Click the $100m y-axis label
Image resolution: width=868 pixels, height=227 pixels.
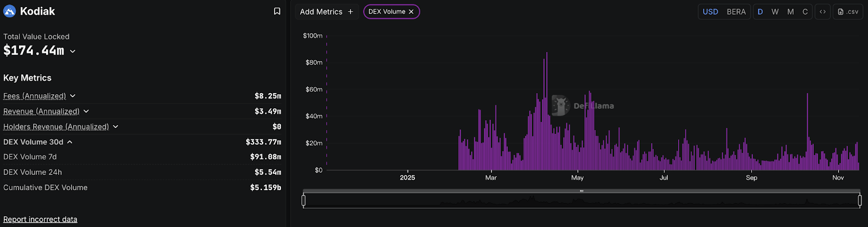(312, 36)
